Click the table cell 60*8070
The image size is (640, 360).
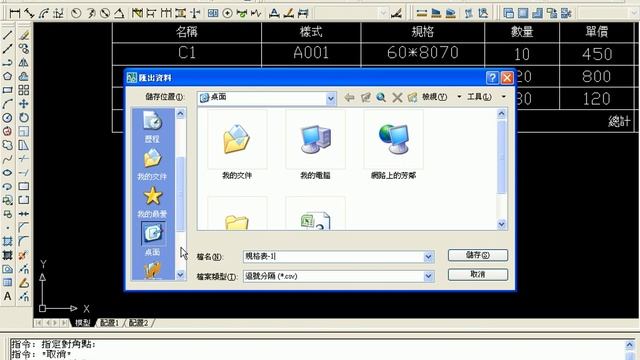pos(422,53)
